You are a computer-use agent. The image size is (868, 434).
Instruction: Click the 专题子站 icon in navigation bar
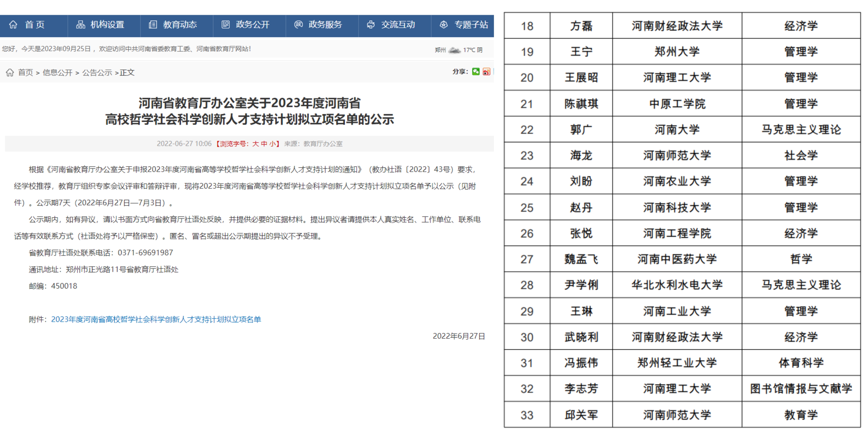pos(444,25)
